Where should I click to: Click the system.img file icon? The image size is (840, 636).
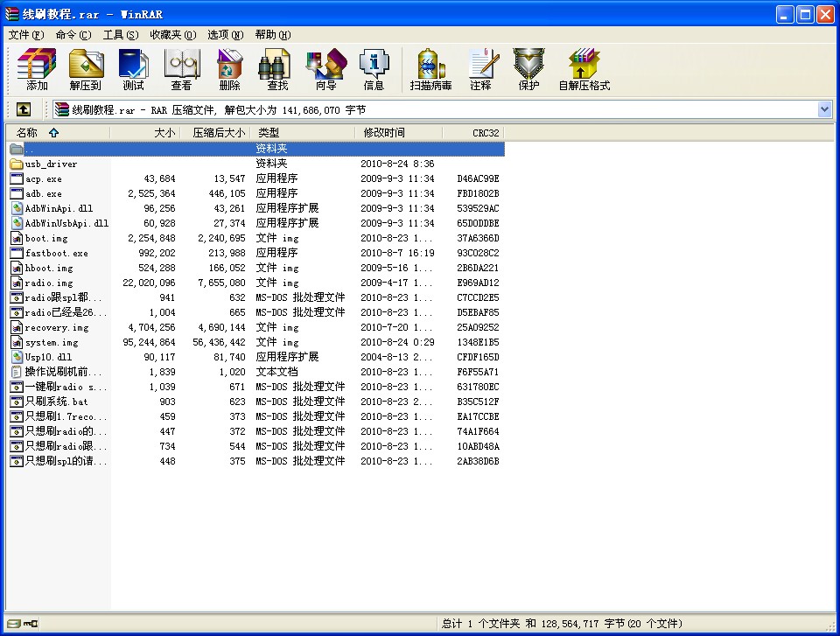[17, 342]
